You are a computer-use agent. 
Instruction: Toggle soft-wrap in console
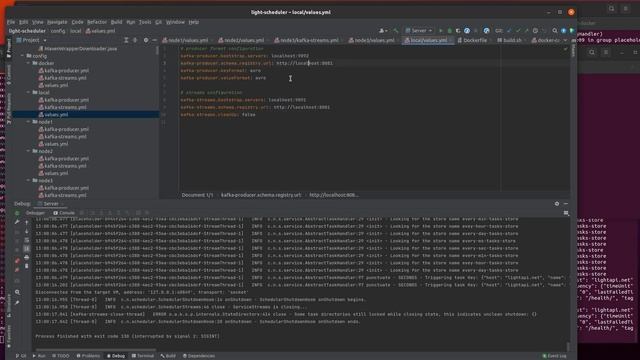(27, 240)
